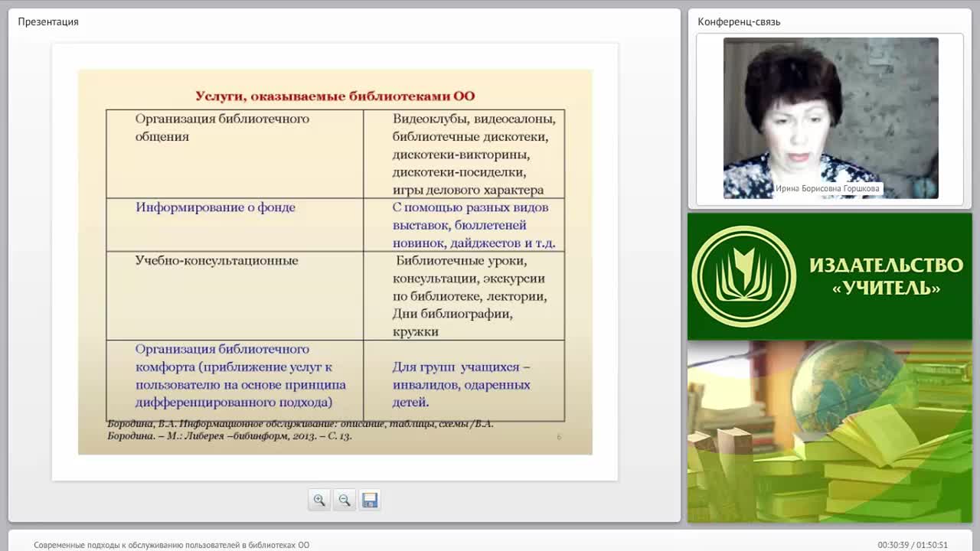Click the Издательство «Учитель» banner
The width and height of the screenshot is (980, 551).
tap(830, 276)
